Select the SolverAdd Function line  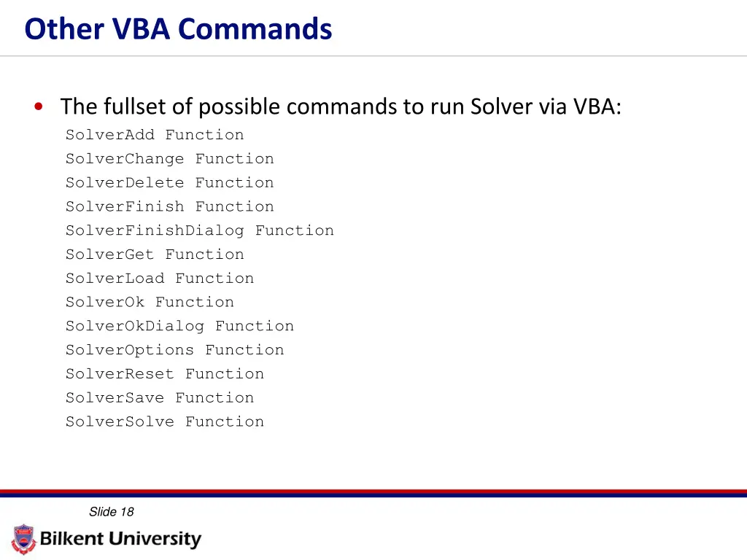(x=155, y=135)
